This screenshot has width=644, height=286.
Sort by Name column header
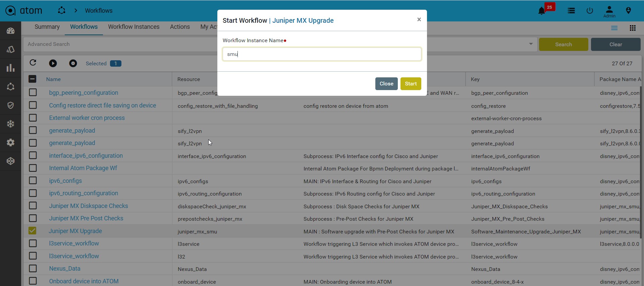pyautogui.click(x=54, y=79)
